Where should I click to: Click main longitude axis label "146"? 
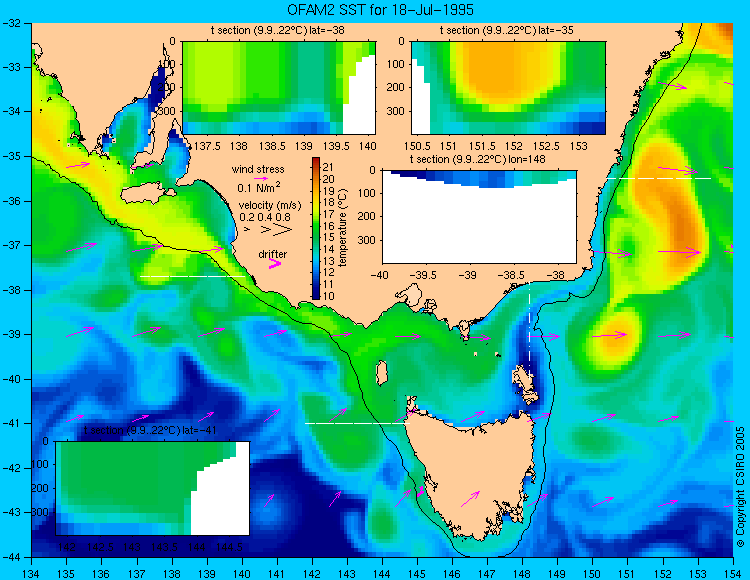(452, 574)
